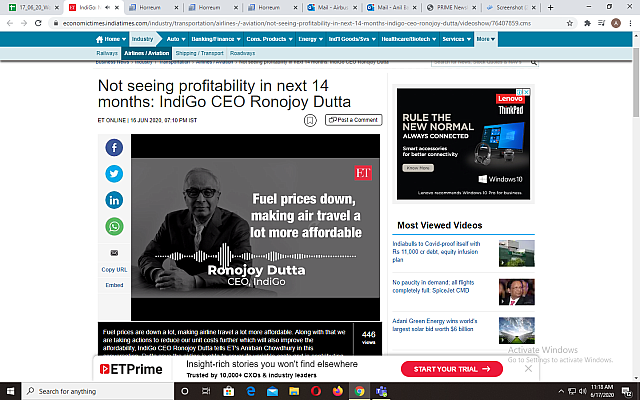Open Chrome extensions puzzle icon
Image resolution: width=640 pixels, height=400 pixels.
[x=587, y=23]
